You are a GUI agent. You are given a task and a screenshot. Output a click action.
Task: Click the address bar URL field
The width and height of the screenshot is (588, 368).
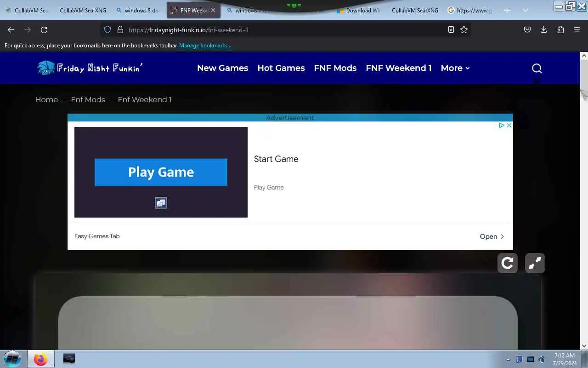[285, 29]
